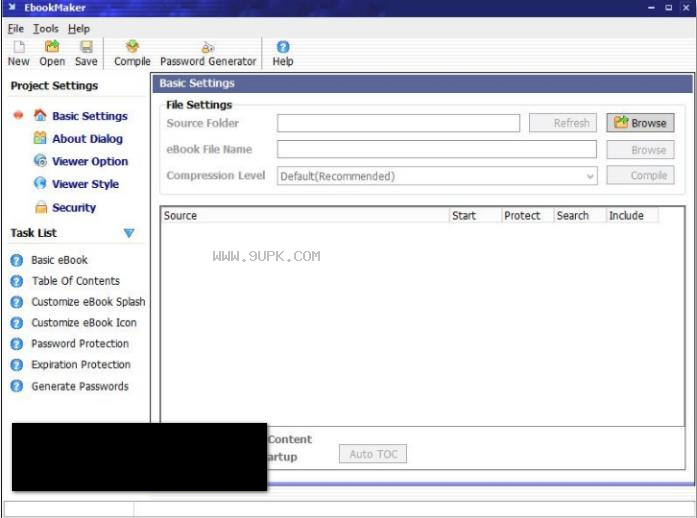Click the Compile button in File Settings
Image resolution: width=697 pixels, height=518 pixels.
pos(640,175)
